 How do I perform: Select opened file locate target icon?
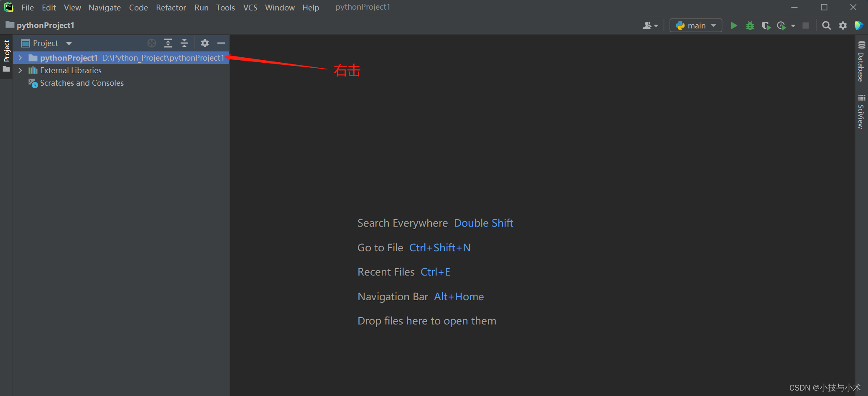pyautogui.click(x=152, y=43)
